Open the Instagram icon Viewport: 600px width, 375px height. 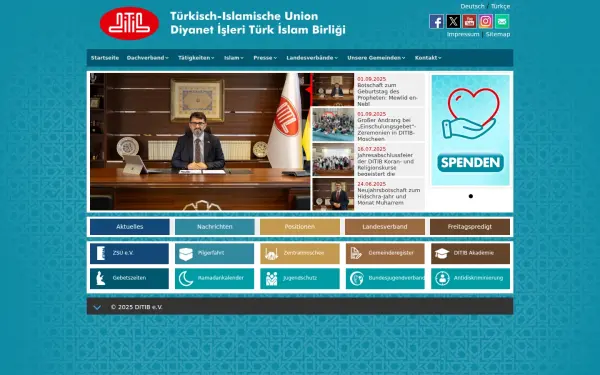click(x=486, y=21)
